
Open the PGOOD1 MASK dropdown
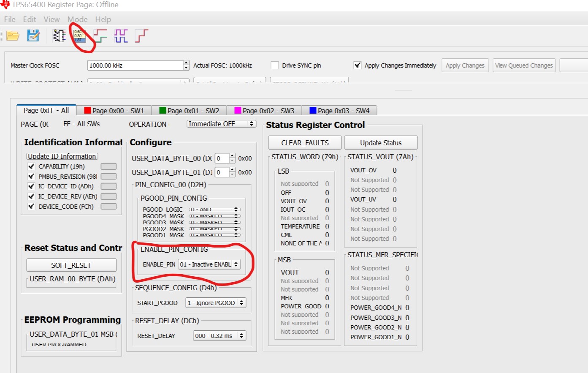(x=214, y=235)
